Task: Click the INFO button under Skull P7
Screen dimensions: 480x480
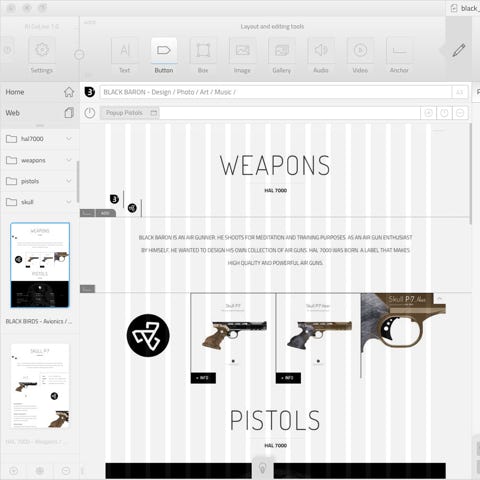Action: tap(203, 378)
